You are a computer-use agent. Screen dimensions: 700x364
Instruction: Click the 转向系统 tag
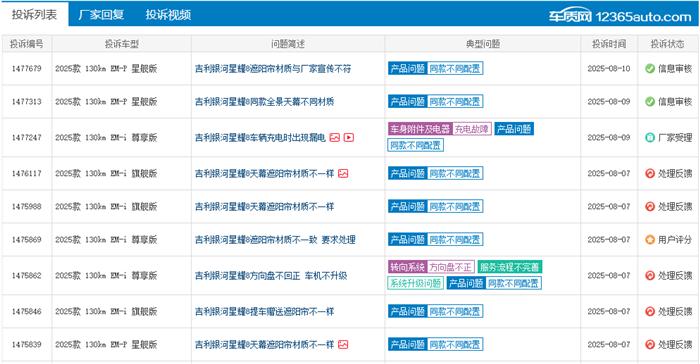[x=407, y=267]
